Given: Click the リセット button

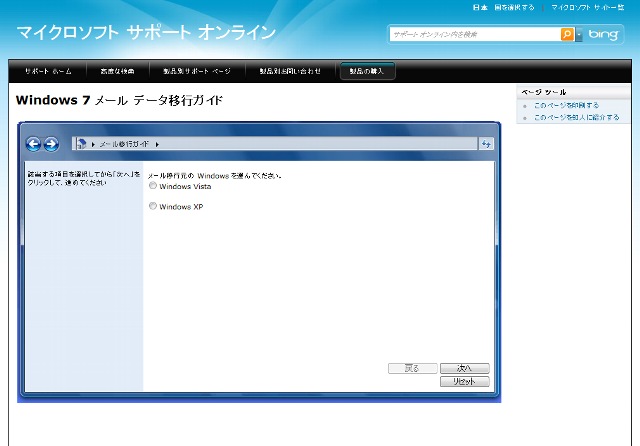Looking at the screenshot, I should point(464,382).
